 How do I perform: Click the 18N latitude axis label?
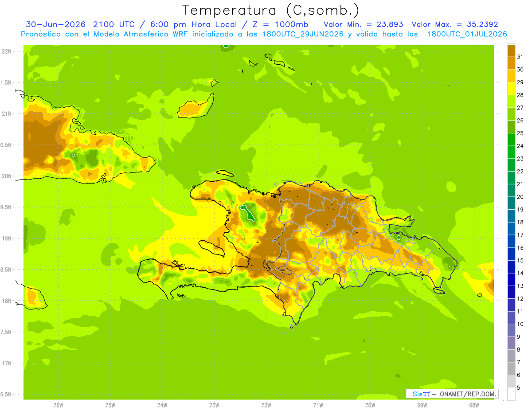coord(7,301)
